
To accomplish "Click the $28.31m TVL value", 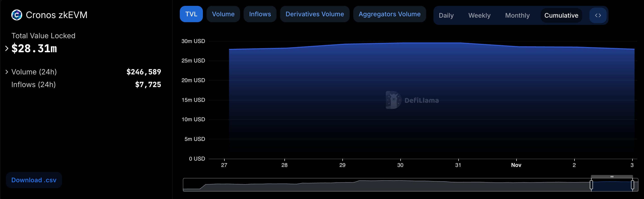I will [x=34, y=48].
